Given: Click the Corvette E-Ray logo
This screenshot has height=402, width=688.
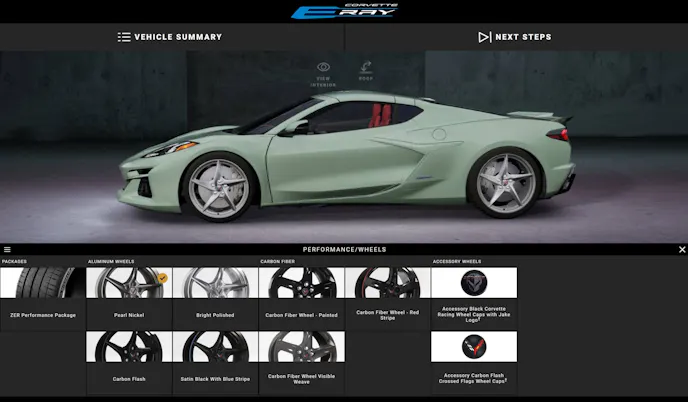Looking at the screenshot, I should click(x=344, y=11).
